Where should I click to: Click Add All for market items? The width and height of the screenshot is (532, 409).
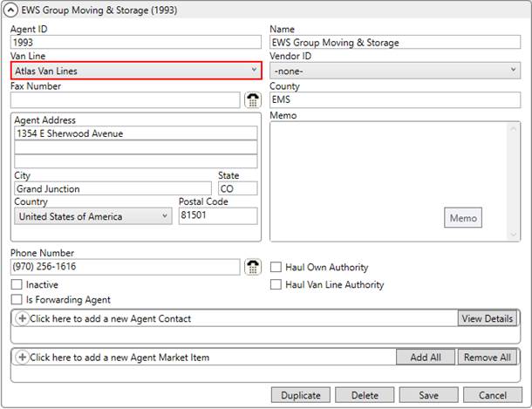[x=425, y=358]
